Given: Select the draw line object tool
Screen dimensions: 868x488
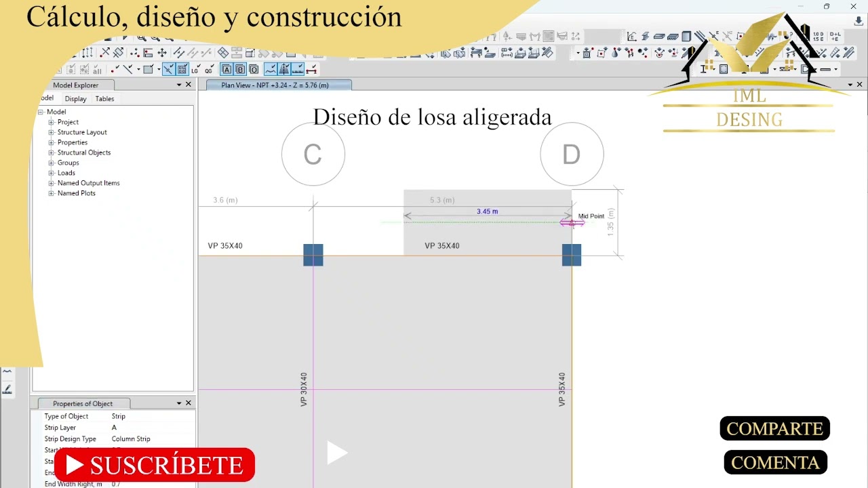Looking at the screenshot, I should [x=128, y=69].
